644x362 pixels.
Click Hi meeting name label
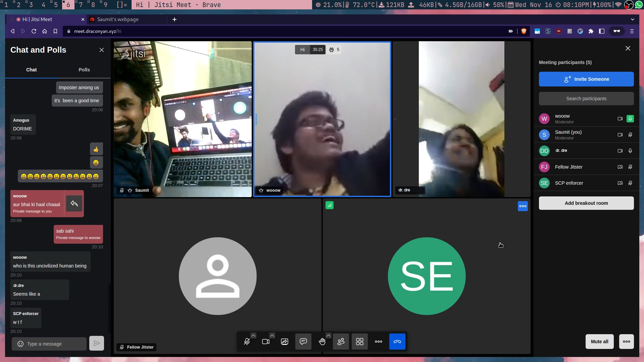coord(302,50)
